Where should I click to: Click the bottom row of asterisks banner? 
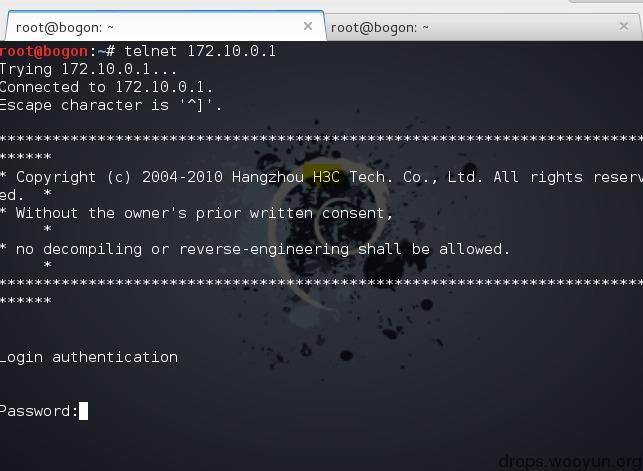click(x=322, y=282)
